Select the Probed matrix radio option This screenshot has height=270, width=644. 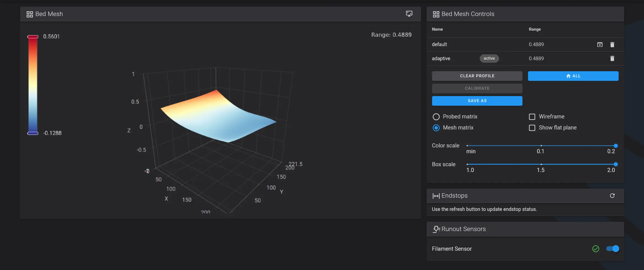pos(436,117)
